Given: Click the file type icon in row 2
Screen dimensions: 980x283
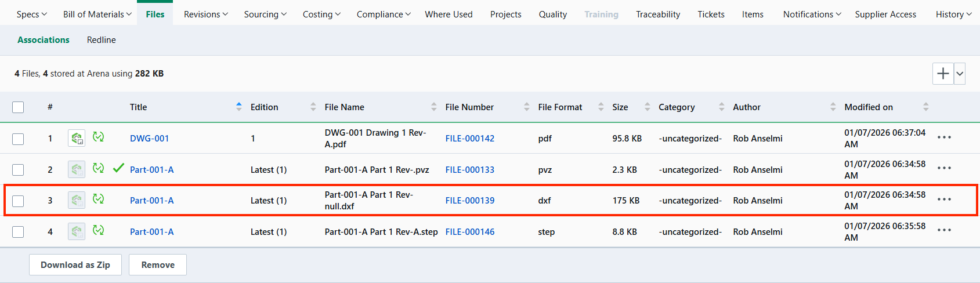Looking at the screenshot, I should tap(77, 169).
